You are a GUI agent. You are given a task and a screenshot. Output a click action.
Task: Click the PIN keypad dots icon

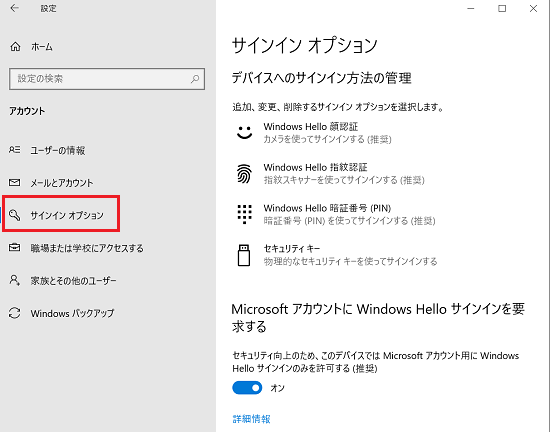tap(244, 214)
